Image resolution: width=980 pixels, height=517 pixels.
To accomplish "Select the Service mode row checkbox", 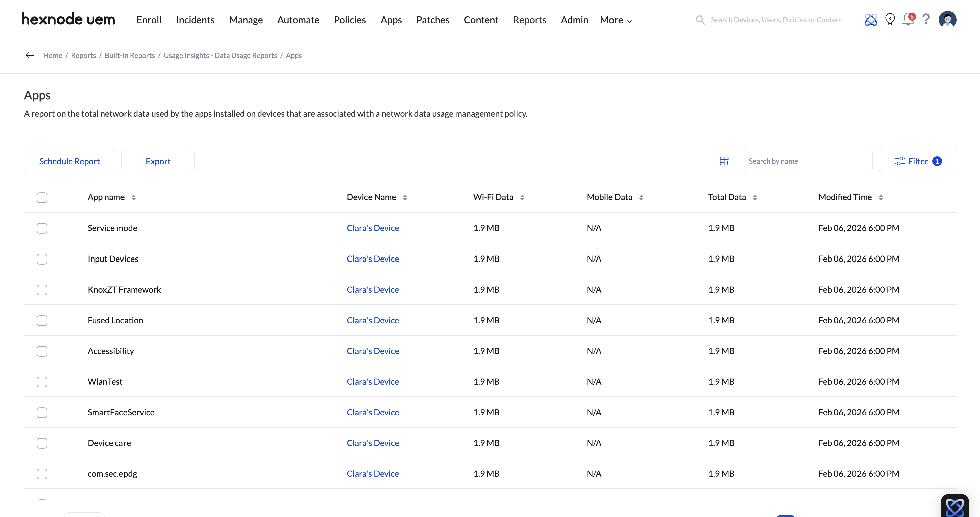I will (42, 228).
